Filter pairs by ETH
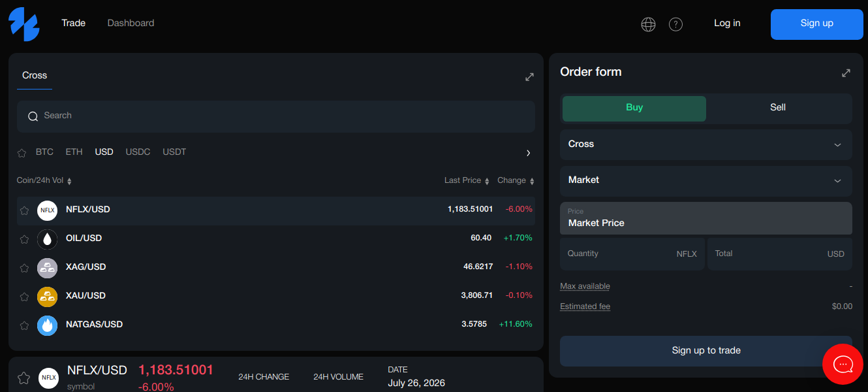This screenshot has width=868, height=392. point(74,152)
